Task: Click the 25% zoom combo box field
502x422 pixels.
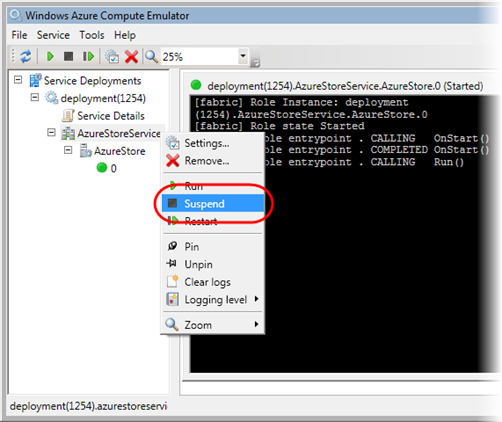Action: [x=204, y=56]
